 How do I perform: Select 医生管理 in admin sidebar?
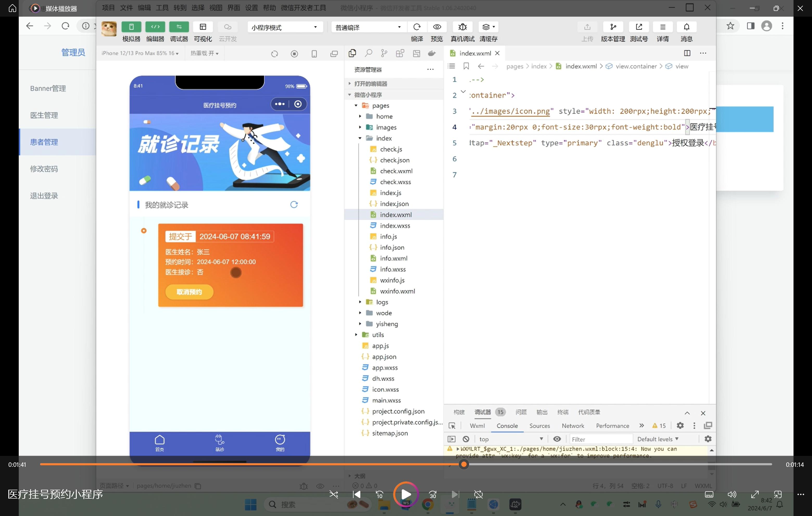44,115
